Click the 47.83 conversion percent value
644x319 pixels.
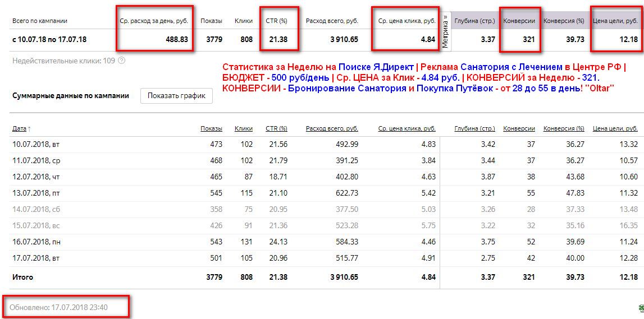[x=576, y=193]
